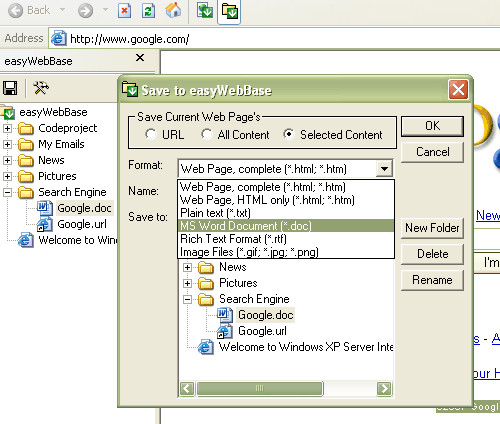Viewport: 500px width, 424px height.
Task: Choose MS Word Document (*.doc) format option
Action: pyautogui.click(x=286, y=226)
